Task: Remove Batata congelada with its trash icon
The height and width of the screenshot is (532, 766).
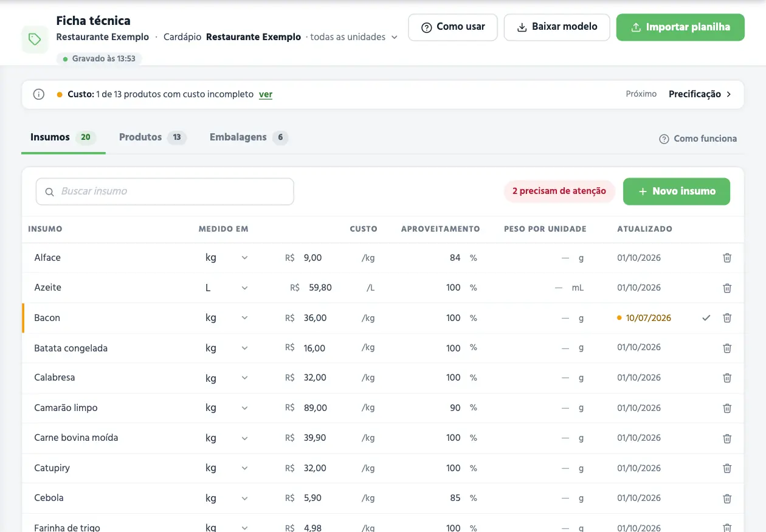Action: click(727, 348)
